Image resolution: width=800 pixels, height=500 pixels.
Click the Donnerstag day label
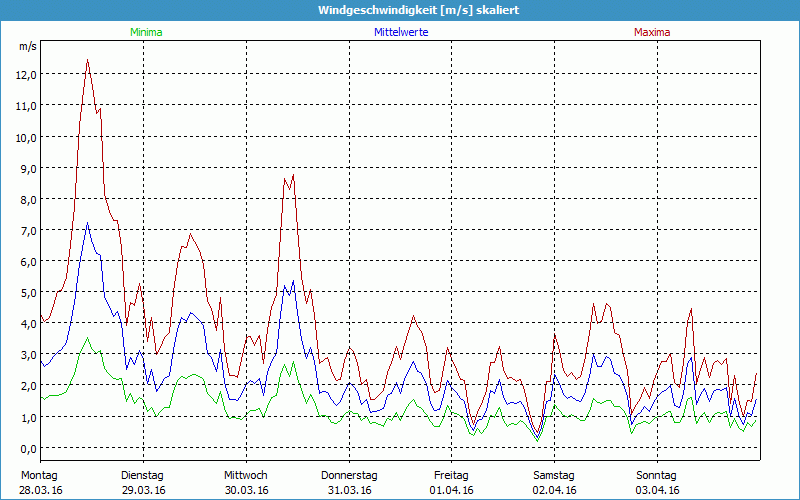click(x=349, y=476)
